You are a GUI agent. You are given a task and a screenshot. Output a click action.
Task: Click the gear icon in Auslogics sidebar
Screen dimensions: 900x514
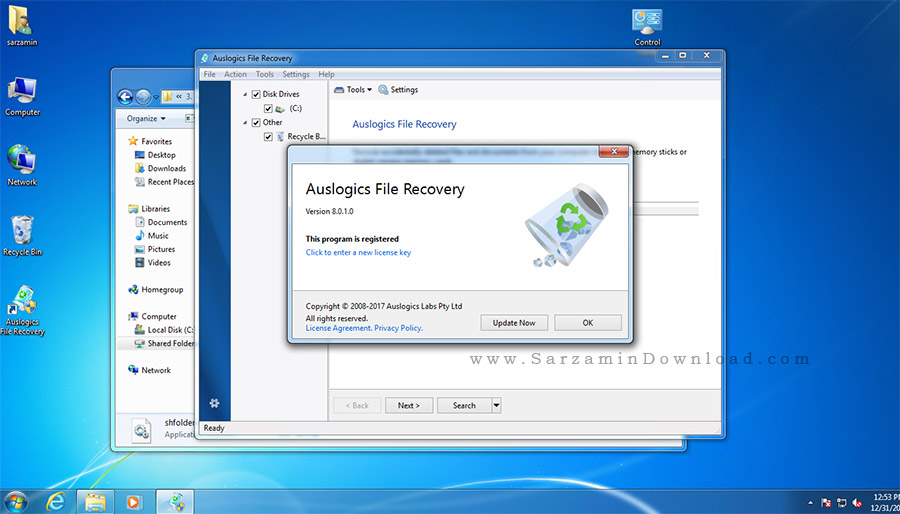pyautogui.click(x=215, y=403)
